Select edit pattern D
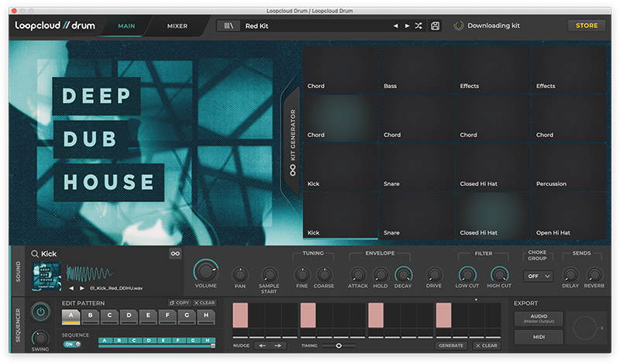 pos(129,316)
